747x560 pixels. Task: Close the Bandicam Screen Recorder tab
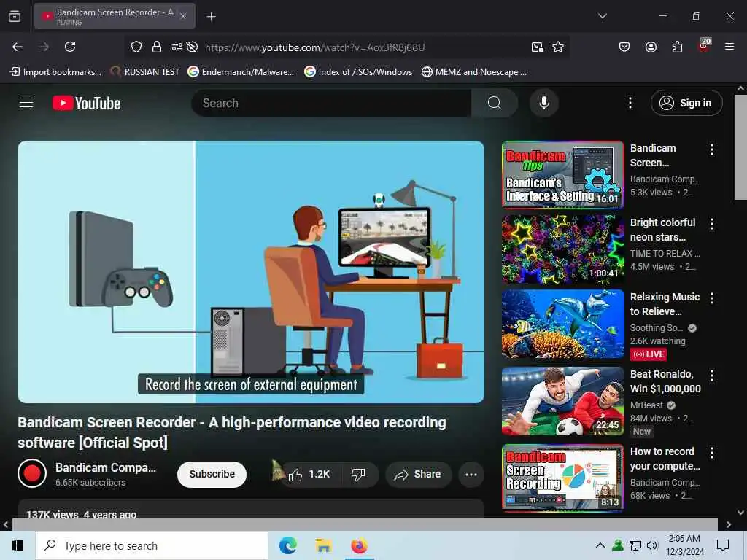(183, 16)
